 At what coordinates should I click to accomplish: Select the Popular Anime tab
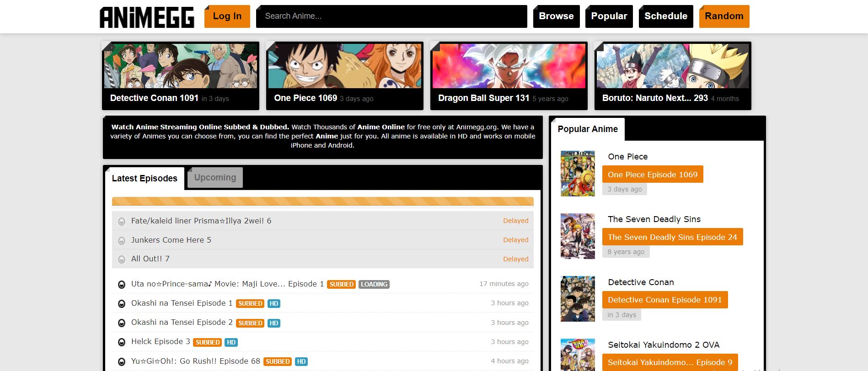click(588, 129)
